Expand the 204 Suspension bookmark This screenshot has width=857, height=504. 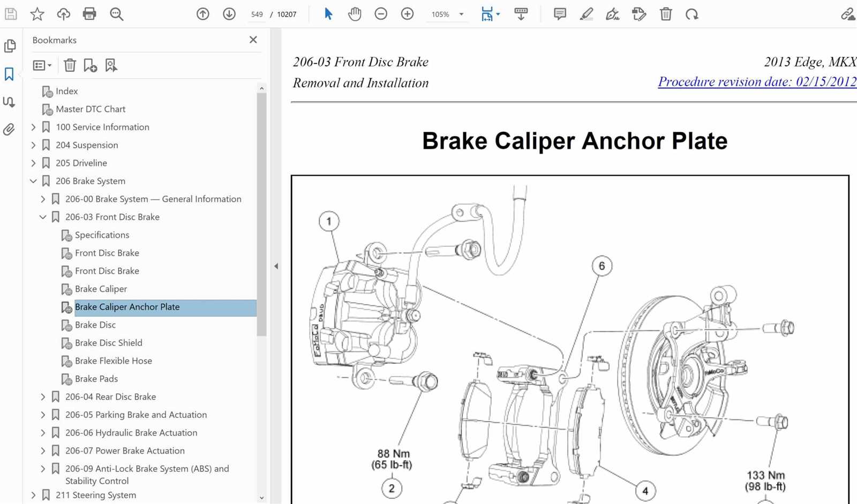tap(33, 145)
